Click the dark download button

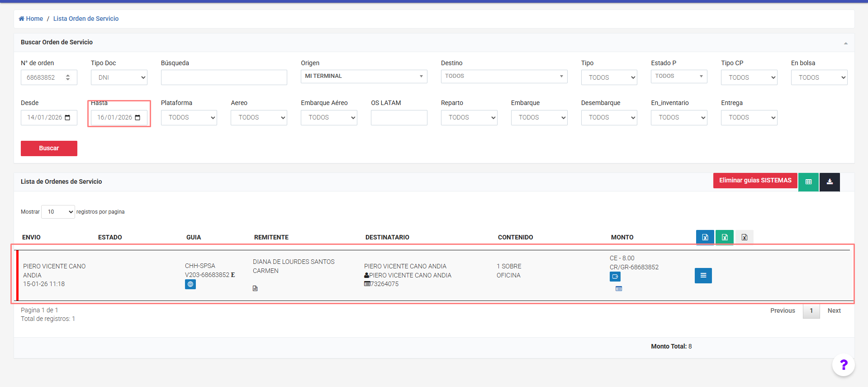[x=830, y=182]
